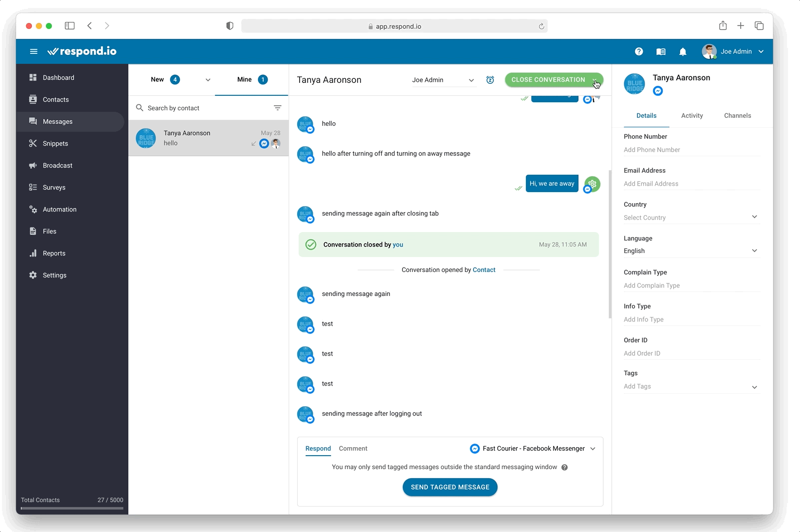800x532 pixels.
Task: Switch to the New conversations tab
Action: [x=165, y=79]
